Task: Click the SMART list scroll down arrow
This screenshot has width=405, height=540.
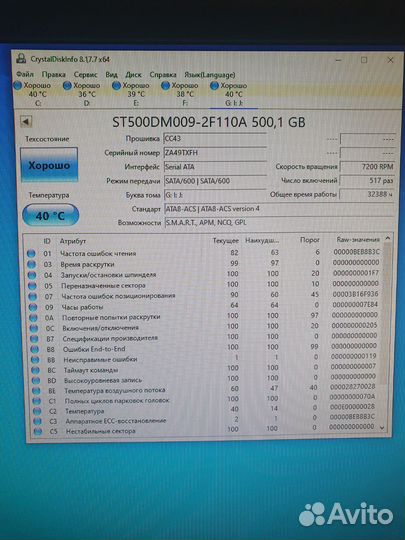Action: pyautogui.click(x=382, y=427)
